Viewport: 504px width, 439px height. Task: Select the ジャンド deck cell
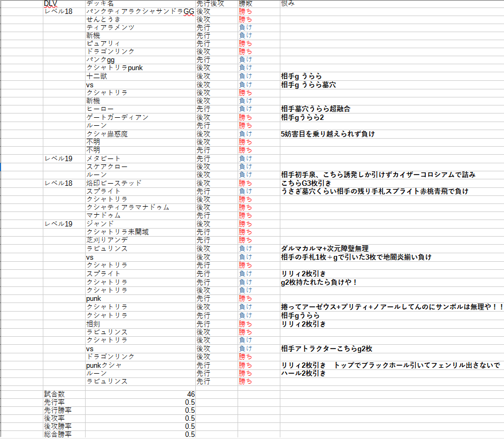click(x=141, y=224)
